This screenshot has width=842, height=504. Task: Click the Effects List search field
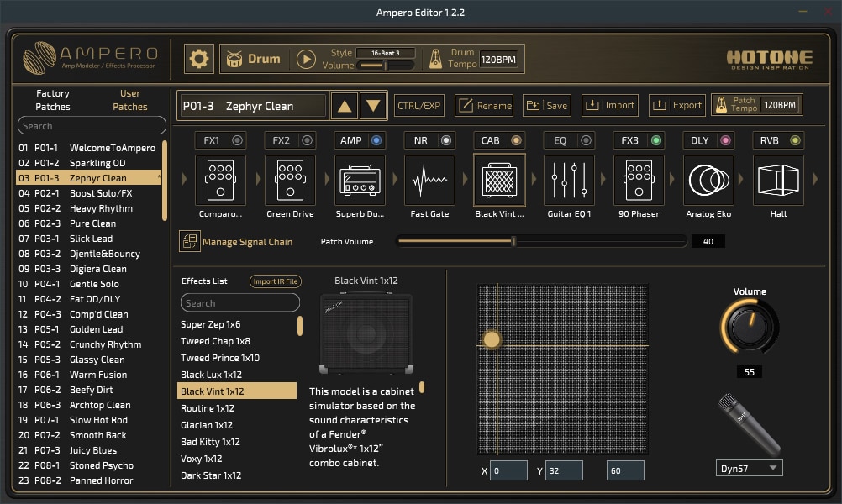pyautogui.click(x=240, y=302)
